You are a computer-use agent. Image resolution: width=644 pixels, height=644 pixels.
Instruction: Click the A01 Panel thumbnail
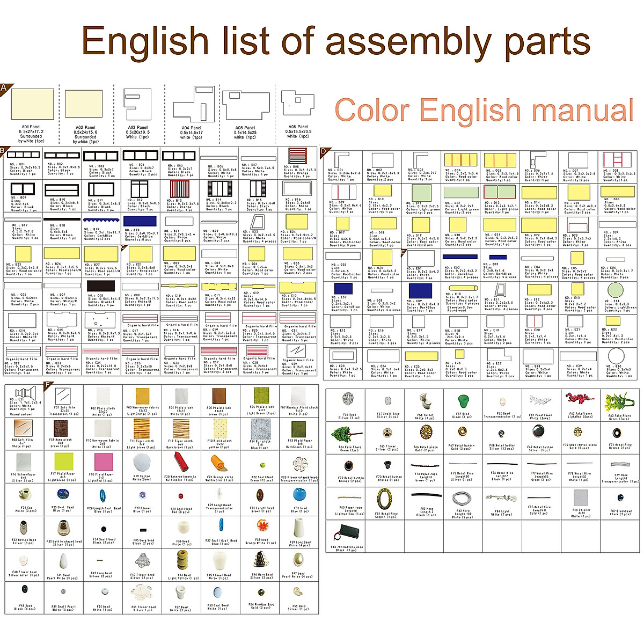pyautogui.click(x=32, y=104)
